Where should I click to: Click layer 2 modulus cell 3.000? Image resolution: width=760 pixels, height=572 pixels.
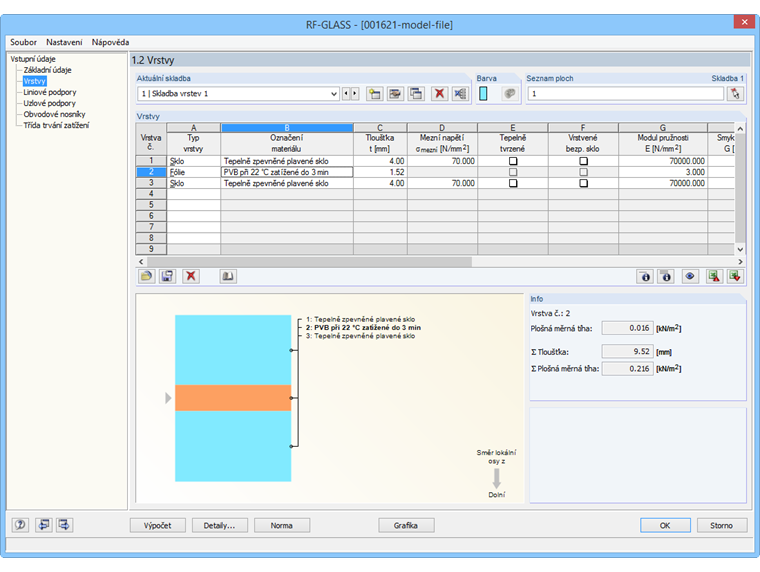point(663,172)
